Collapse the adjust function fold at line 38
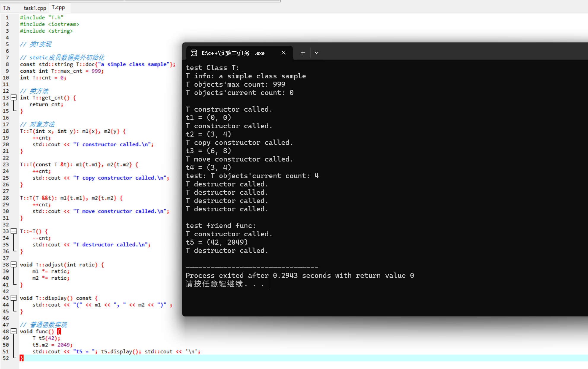Screen dimensions: 588x369 [14, 264]
